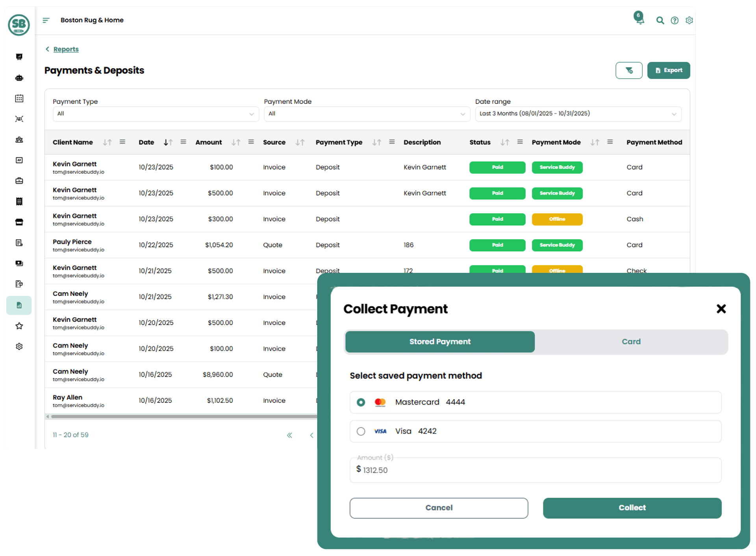The height and width of the screenshot is (556, 756).
Task: Go back via Reports link
Action: point(66,49)
